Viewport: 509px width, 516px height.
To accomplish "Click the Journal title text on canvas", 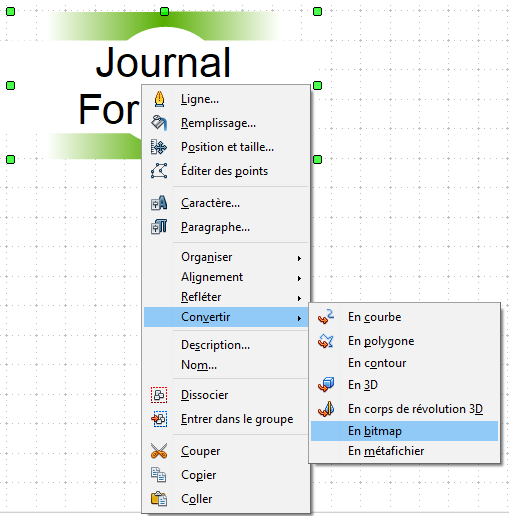I will pos(163,62).
